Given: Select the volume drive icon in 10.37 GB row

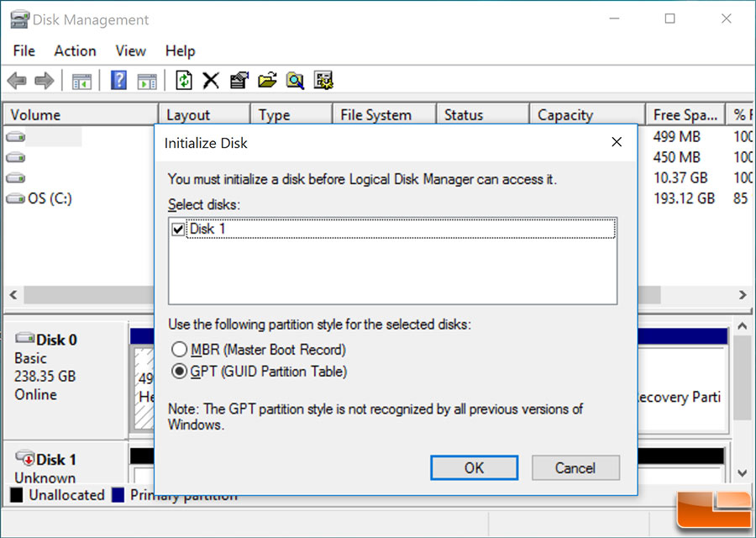Looking at the screenshot, I should [x=15, y=178].
